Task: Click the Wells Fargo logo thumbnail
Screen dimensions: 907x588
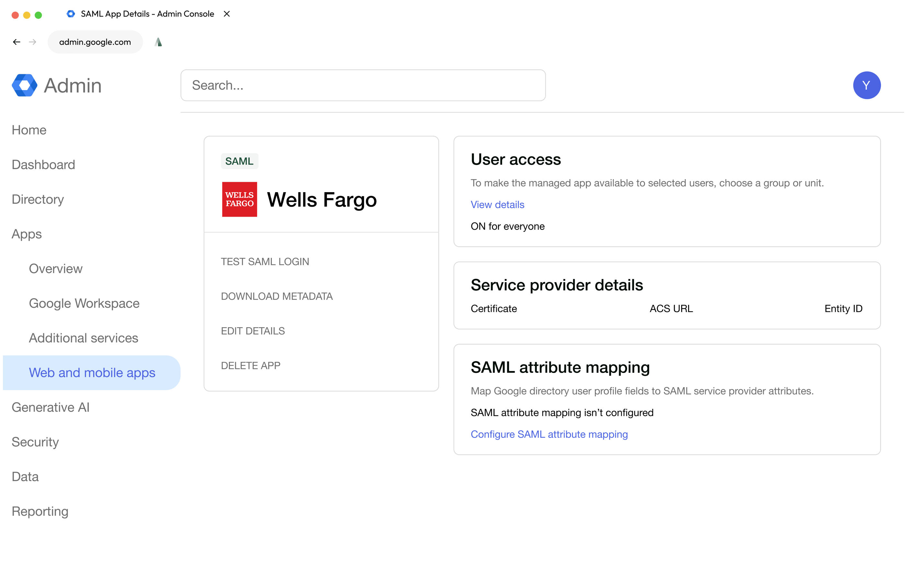Action: pyautogui.click(x=240, y=199)
